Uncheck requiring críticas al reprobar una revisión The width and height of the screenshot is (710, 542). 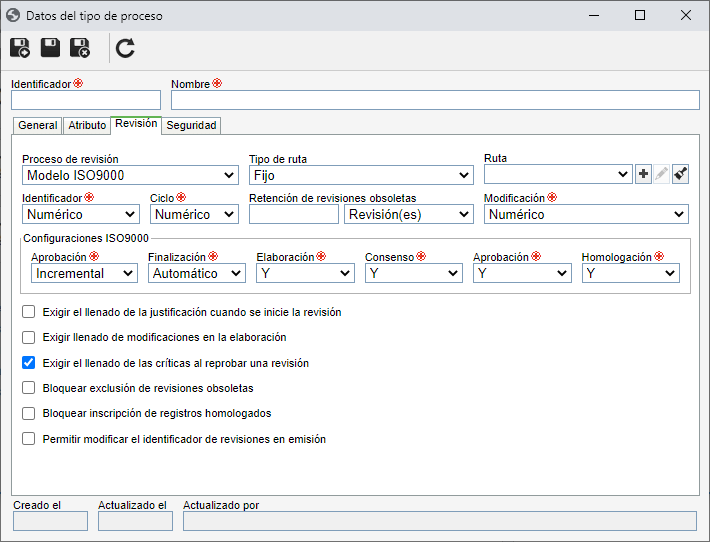click(x=29, y=363)
